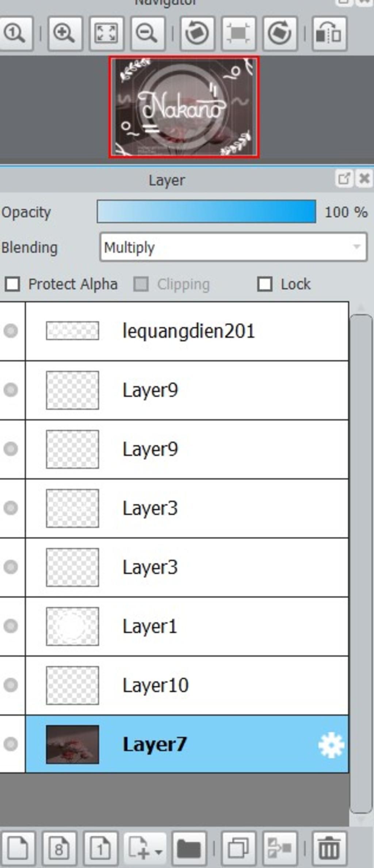Screen dimensions: 374x868
Task: Enable the Protect Alpha checkbox
Action: click(x=12, y=284)
